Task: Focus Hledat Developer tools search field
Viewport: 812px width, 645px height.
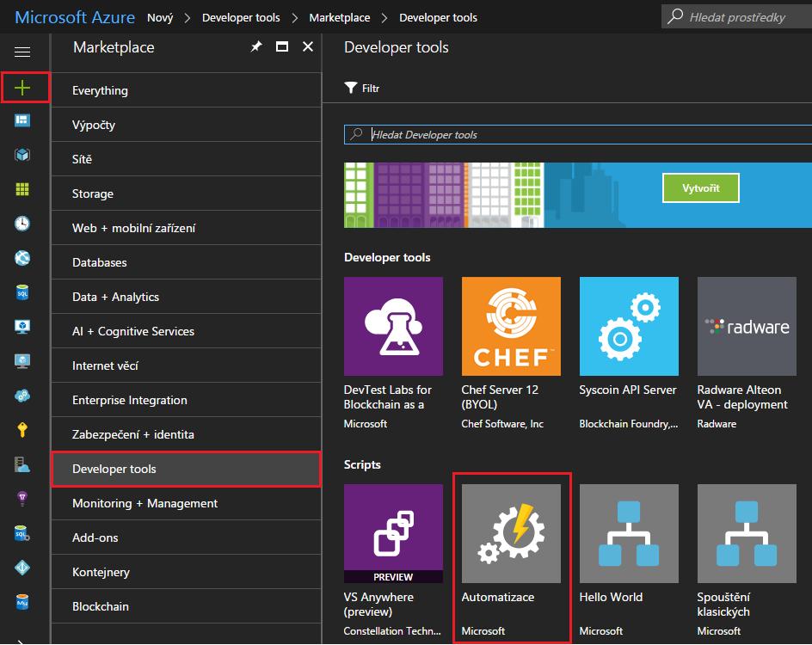Action: [x=578, y=135]
